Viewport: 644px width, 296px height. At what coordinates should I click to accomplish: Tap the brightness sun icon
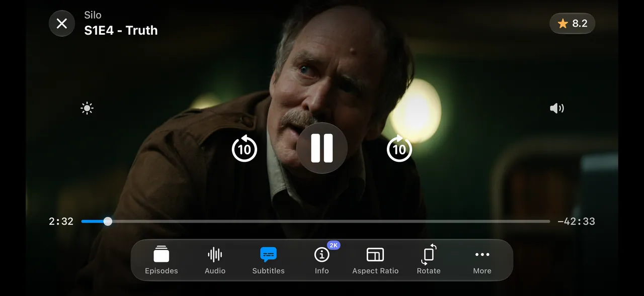(87, 108)
